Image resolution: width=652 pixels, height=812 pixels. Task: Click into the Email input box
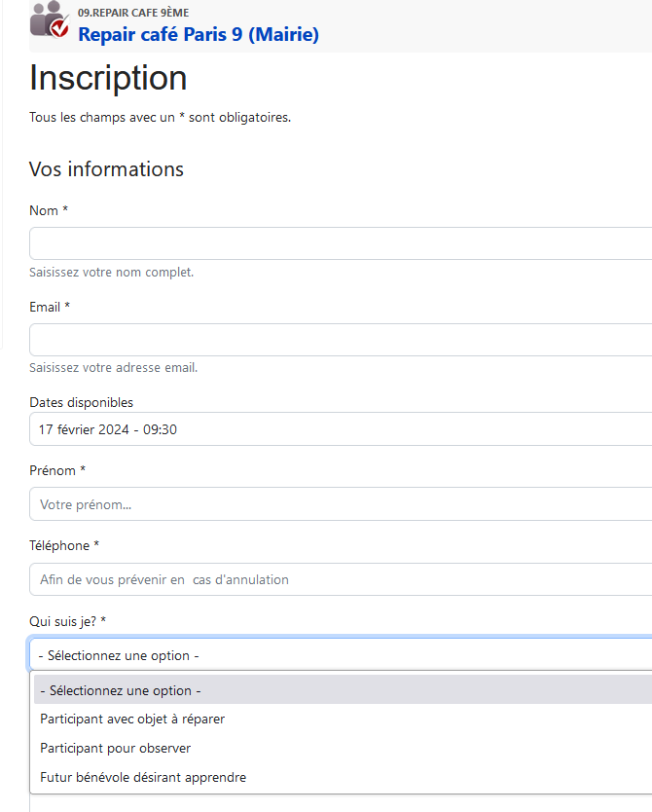341,340
